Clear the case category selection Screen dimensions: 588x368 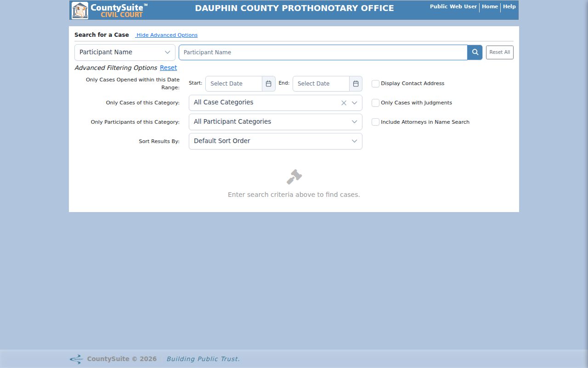(344, 103)
